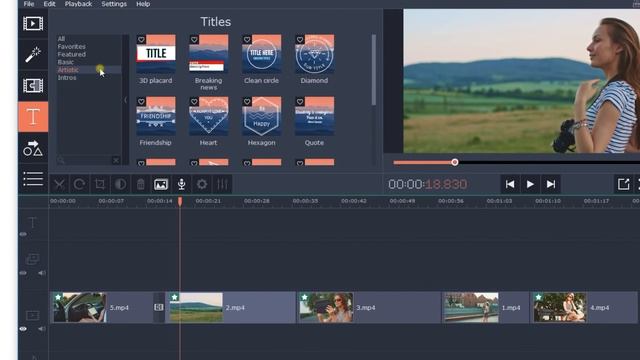Open the Import media tab icon
The image size is (640, 360).
click(x=33, y=23)
